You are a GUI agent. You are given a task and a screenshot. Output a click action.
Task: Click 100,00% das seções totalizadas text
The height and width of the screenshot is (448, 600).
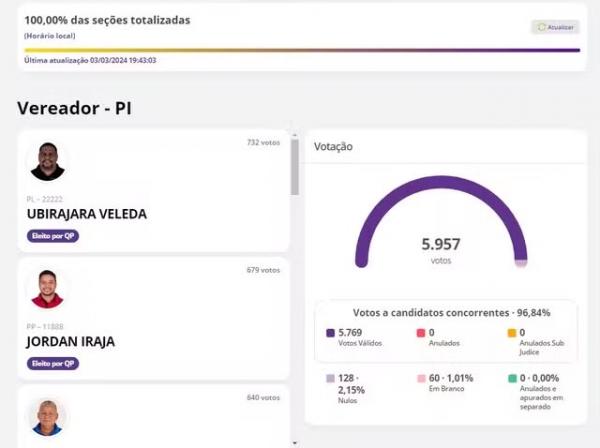point(107,20)
